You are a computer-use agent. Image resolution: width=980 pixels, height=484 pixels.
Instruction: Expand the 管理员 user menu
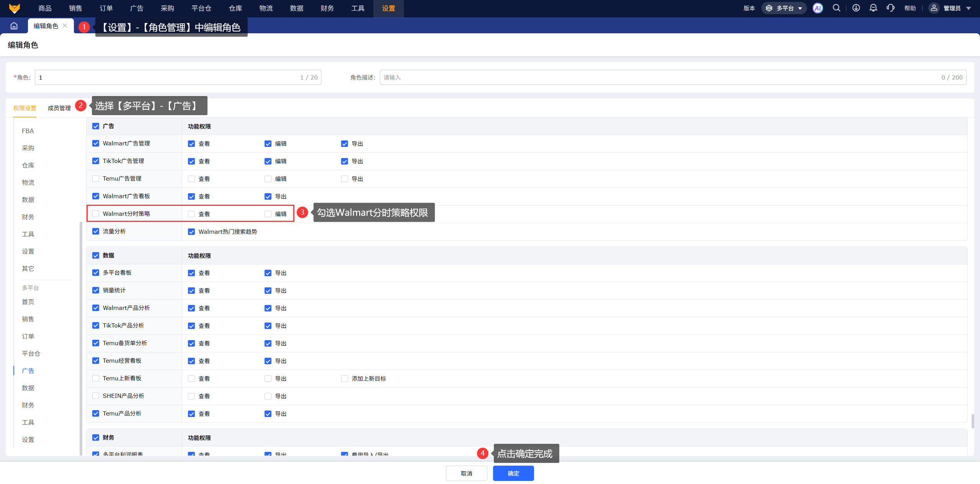(952, 8)
